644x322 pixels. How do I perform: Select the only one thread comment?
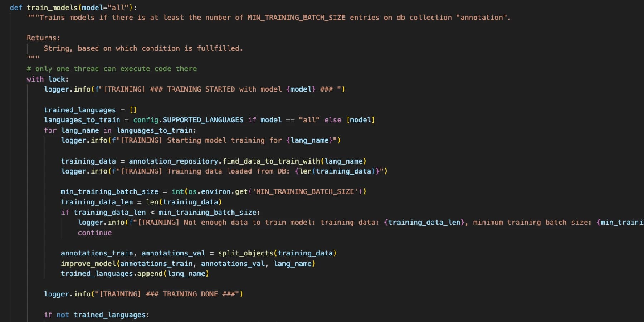pyautogui.click(x=112, y=68)
